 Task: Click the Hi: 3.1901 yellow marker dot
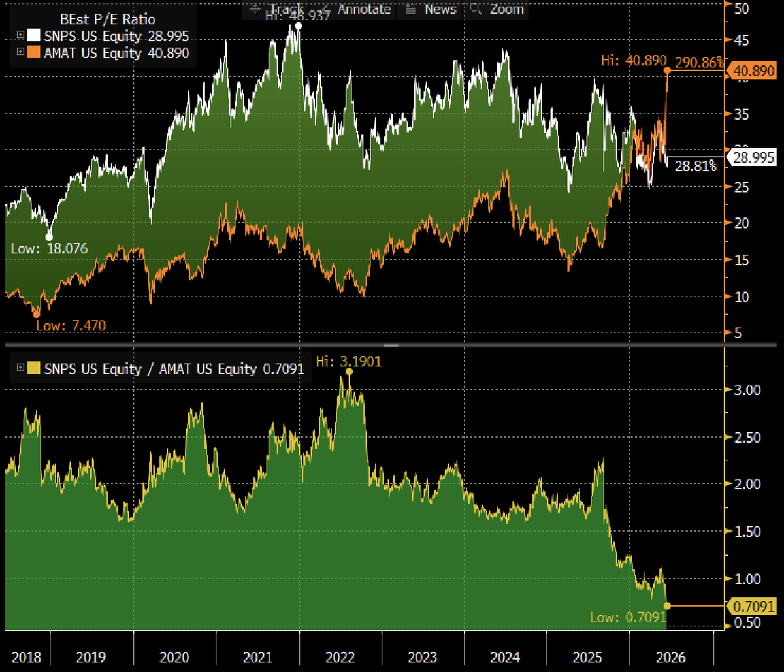click(349, 372)
